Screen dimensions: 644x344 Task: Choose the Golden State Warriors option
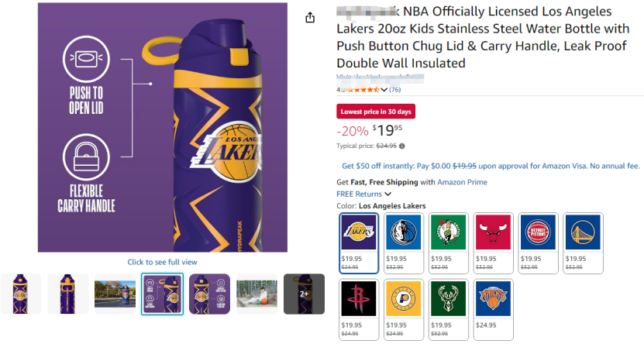[583, 243]
